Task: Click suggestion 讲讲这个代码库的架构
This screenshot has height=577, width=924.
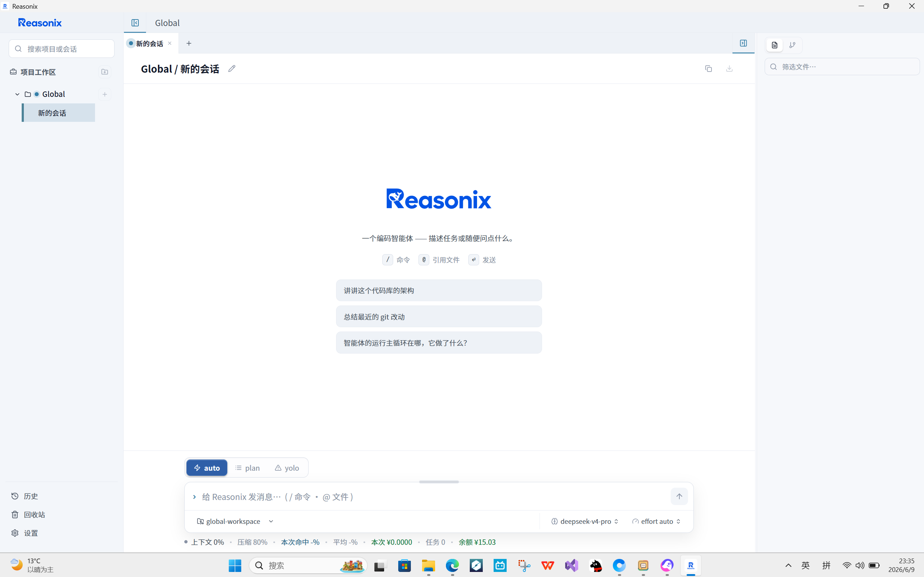Action: (439, 290)
